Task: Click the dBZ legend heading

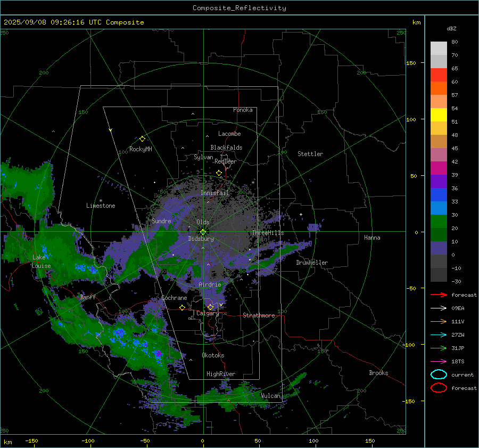Action: (451, 28)
